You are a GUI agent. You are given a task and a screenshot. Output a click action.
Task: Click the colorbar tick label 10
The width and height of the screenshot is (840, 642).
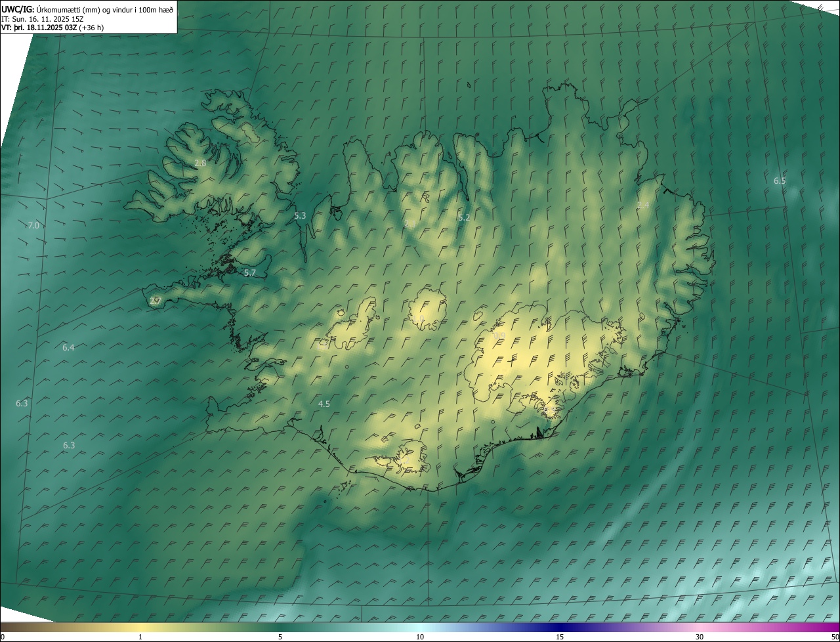(x=420, y=637)
